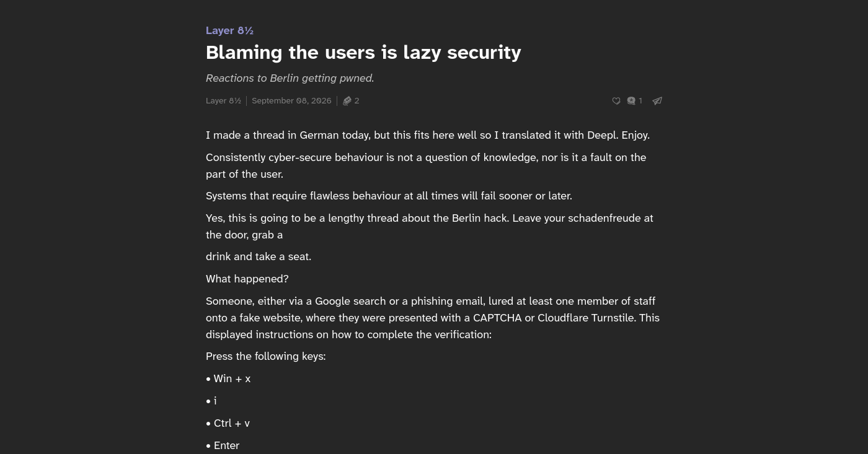
Task: Click the 'Win + x' bullet item
Action: pos(228,378)
